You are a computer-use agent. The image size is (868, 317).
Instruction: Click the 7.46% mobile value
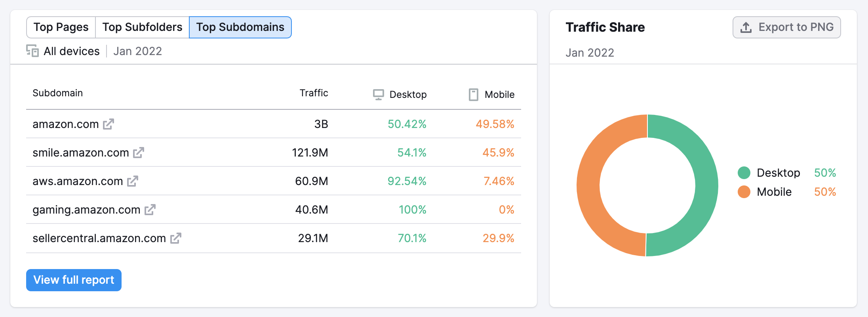(499, 181)
